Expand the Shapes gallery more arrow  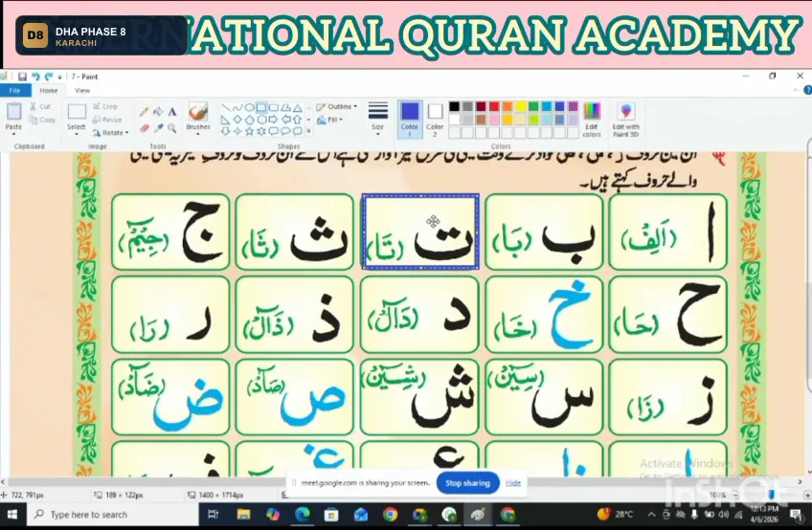309,131
